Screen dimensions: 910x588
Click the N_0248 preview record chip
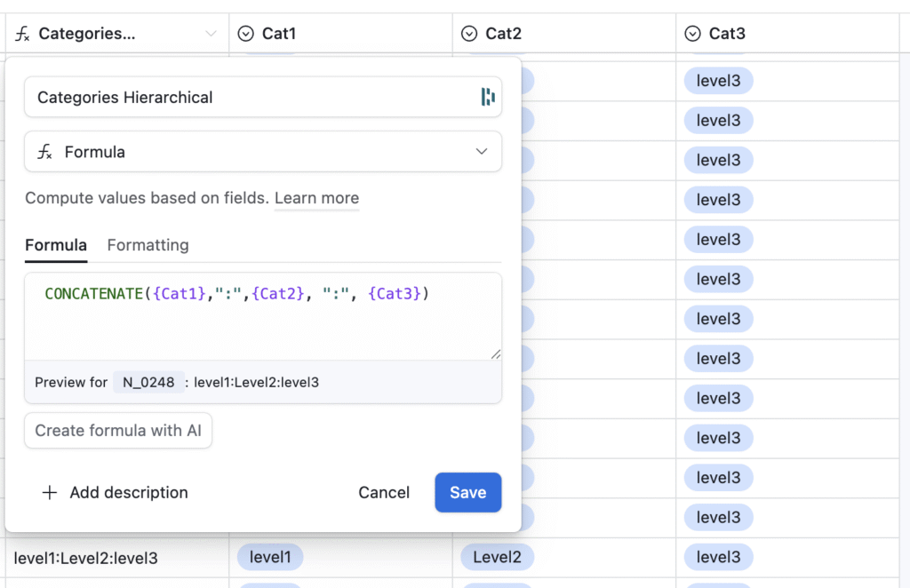(148, 383)
